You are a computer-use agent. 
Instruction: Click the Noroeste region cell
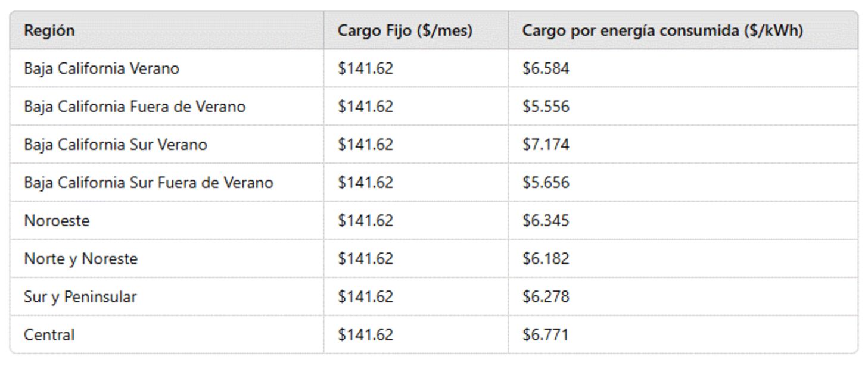tap(57, 221)
